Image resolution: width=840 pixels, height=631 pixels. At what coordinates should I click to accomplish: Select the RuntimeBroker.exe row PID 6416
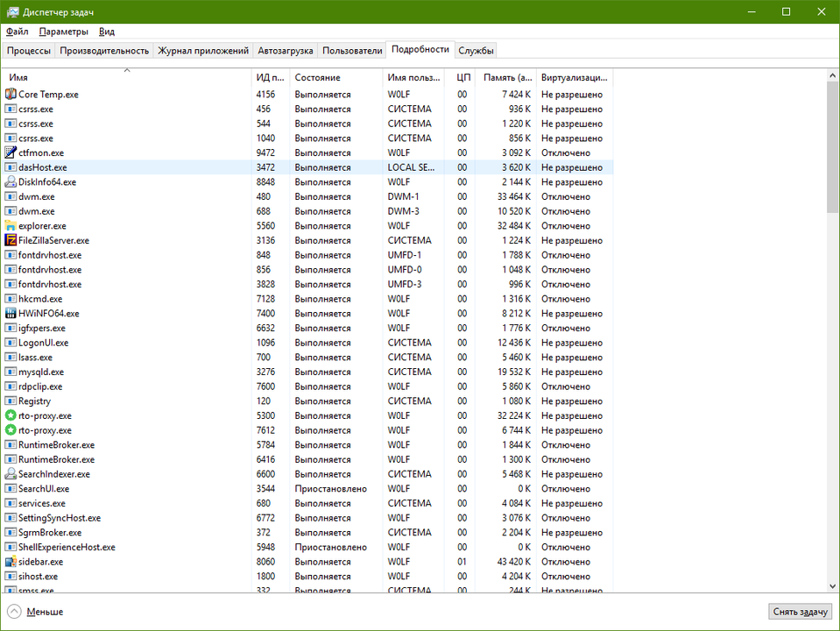click(x=308, y=459)
